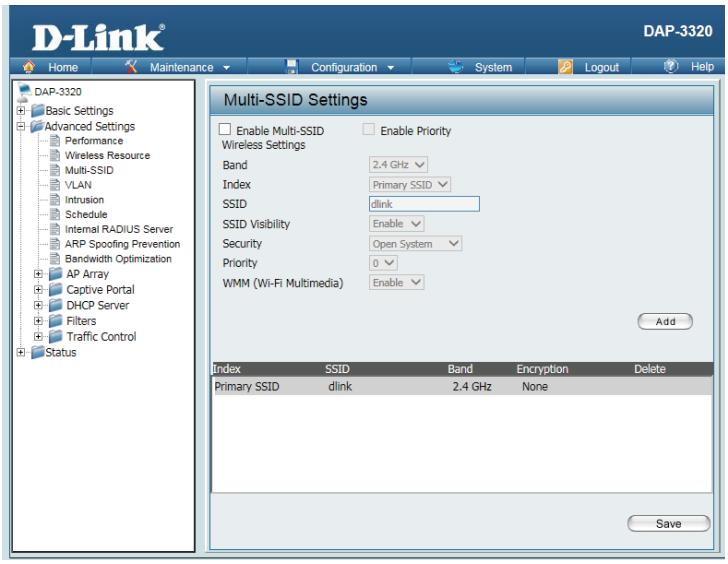Click the Basic Settings folder icon

[x=38, y=110]
